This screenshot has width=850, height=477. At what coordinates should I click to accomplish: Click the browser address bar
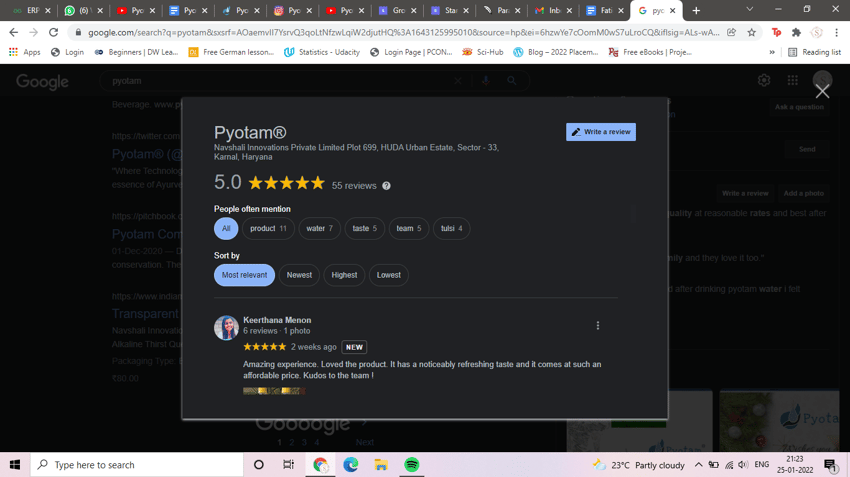click(404, 33)
